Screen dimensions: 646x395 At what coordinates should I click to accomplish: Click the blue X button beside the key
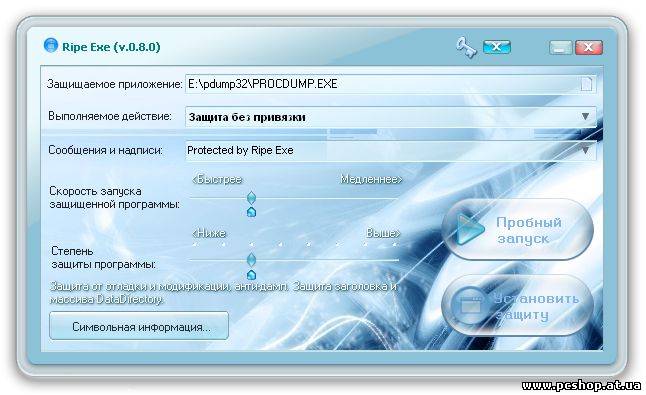(x=496, y=47)
